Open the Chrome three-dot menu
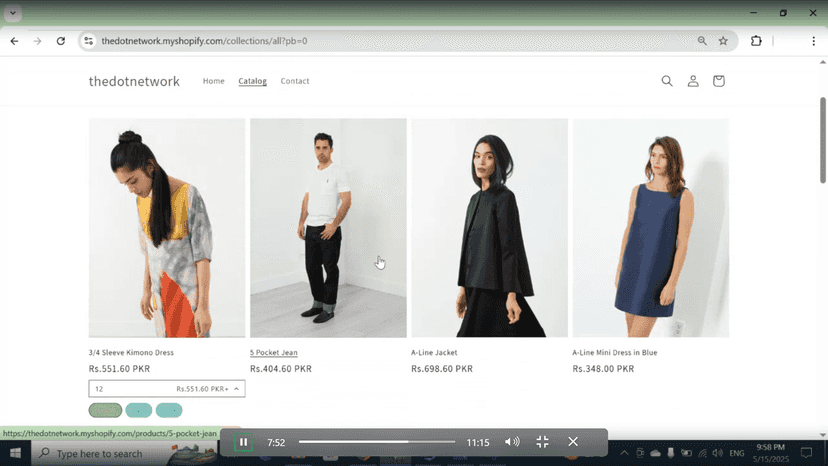 pos(813,41)
